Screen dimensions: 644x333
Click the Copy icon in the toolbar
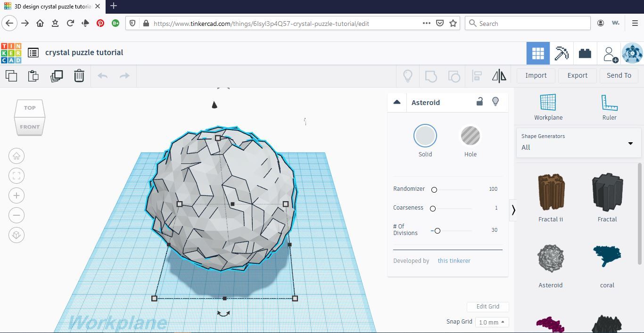click(11, 76)
